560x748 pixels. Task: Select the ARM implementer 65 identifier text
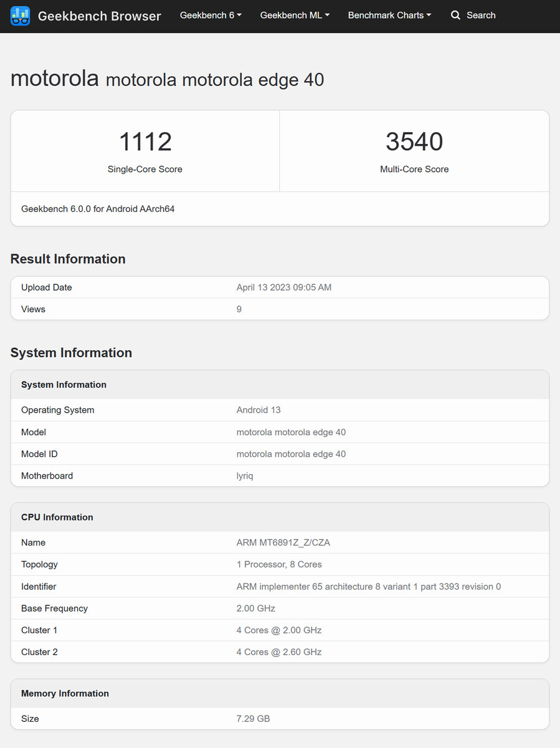pos(369,587)
